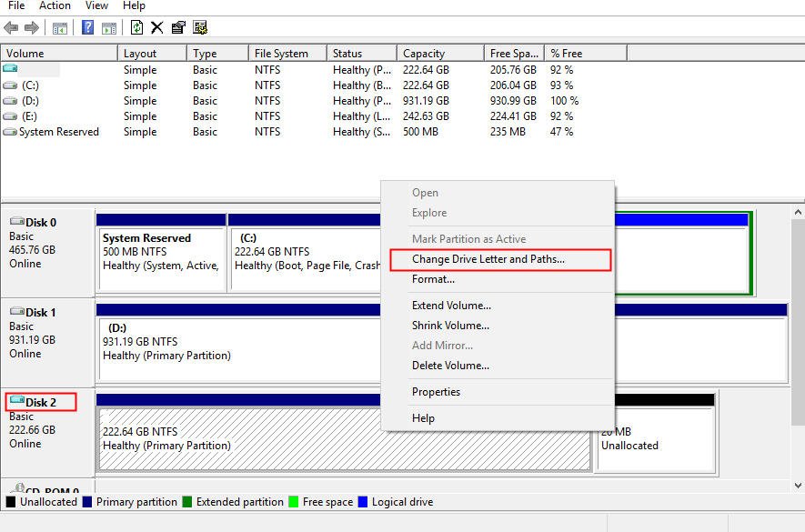The width and height of the screenshot is (805, 532).
Task: Click the Forward arrow toolbar icon
Action: point(32,27)
